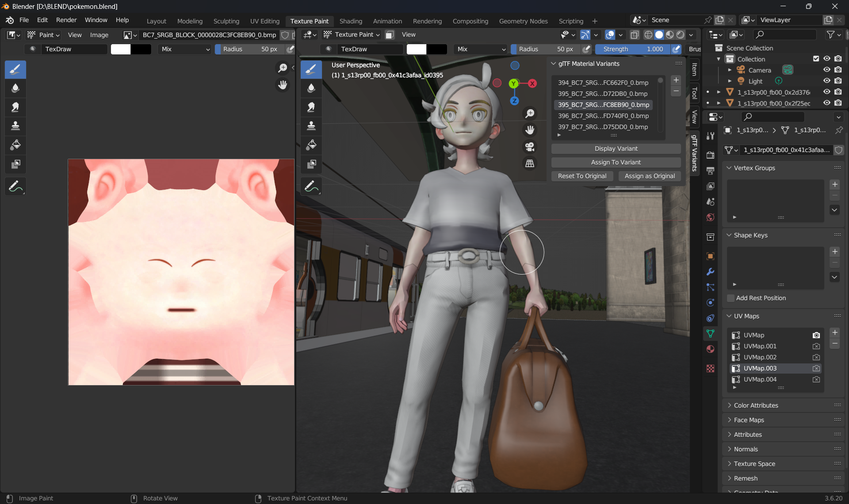Toggle radius pressure sensitivity in 3D viewport header
Viewport: 849px width, 504px height.
[586, 49]
